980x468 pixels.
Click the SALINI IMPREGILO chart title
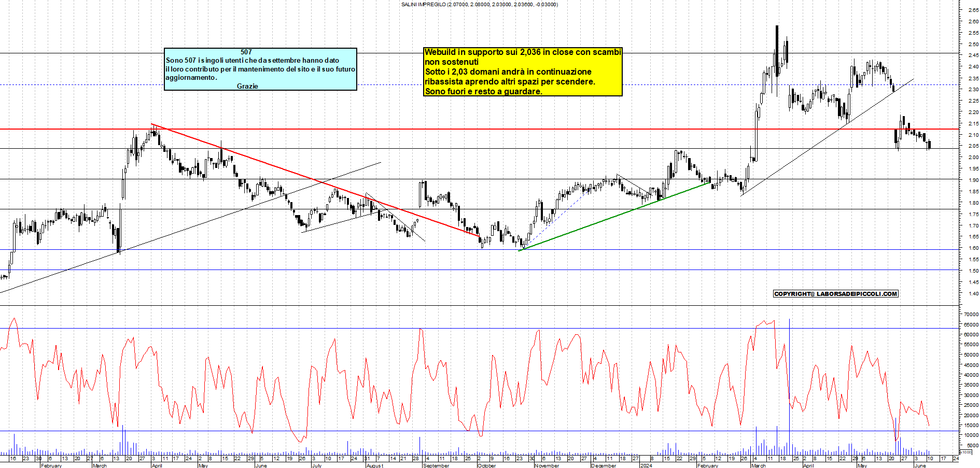[480, 4]
